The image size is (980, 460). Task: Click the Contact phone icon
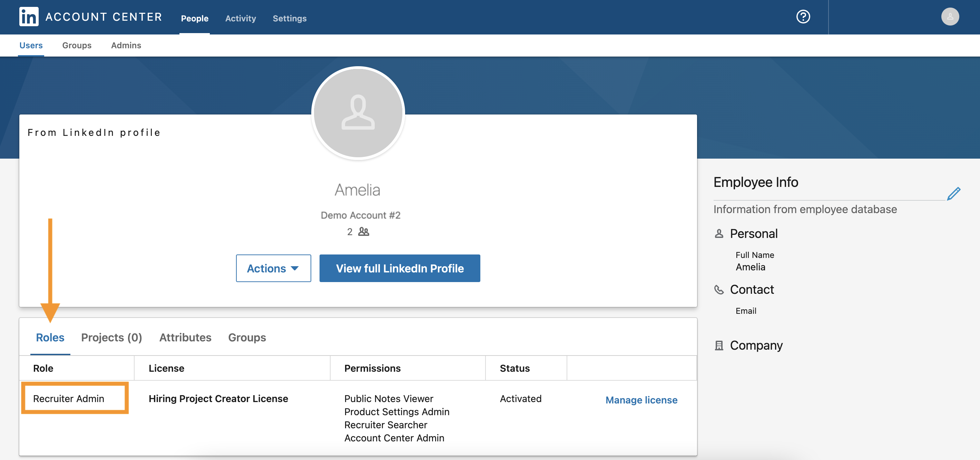click(x=719, y=290)
